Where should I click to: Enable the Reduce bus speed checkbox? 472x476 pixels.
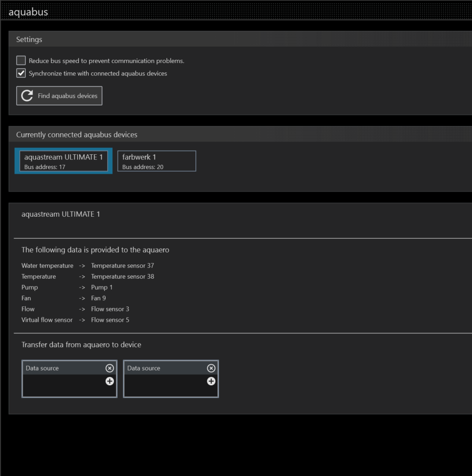(x=21, y=61)
